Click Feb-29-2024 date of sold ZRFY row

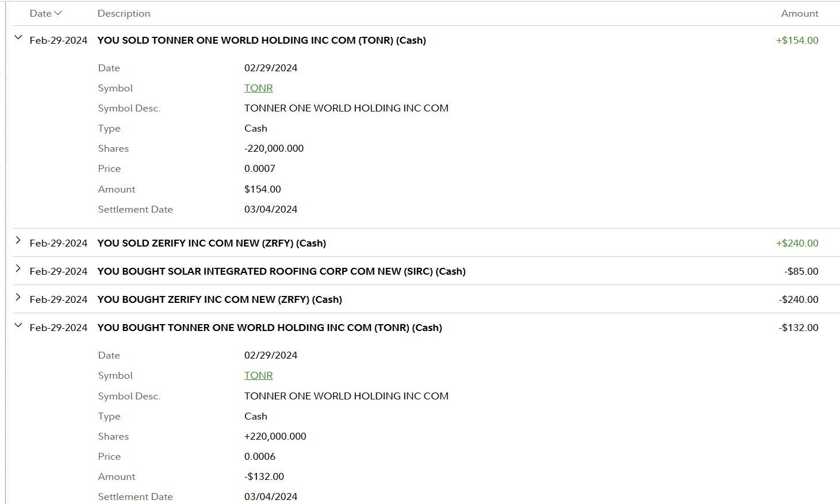click(x=59, y=243)
